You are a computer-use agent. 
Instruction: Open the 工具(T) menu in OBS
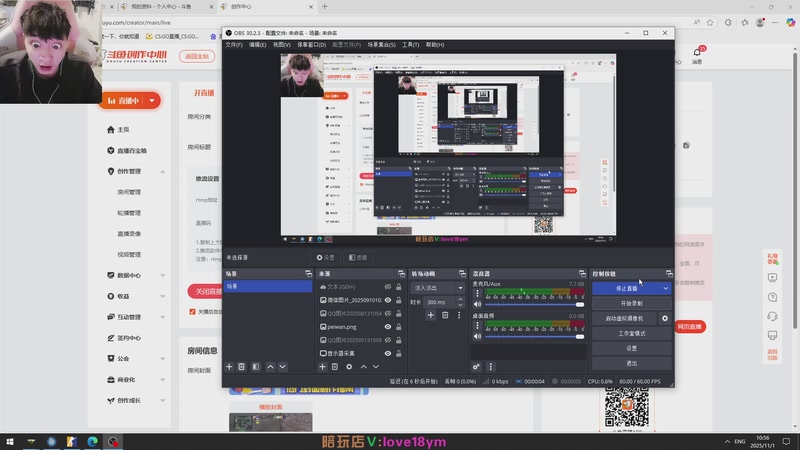[410, 45]
